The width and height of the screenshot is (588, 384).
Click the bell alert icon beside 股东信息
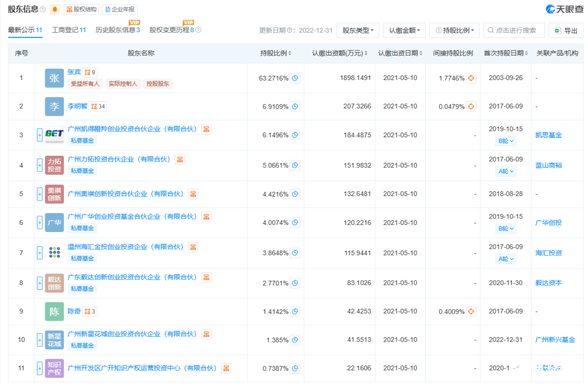(x=55, y=9)
